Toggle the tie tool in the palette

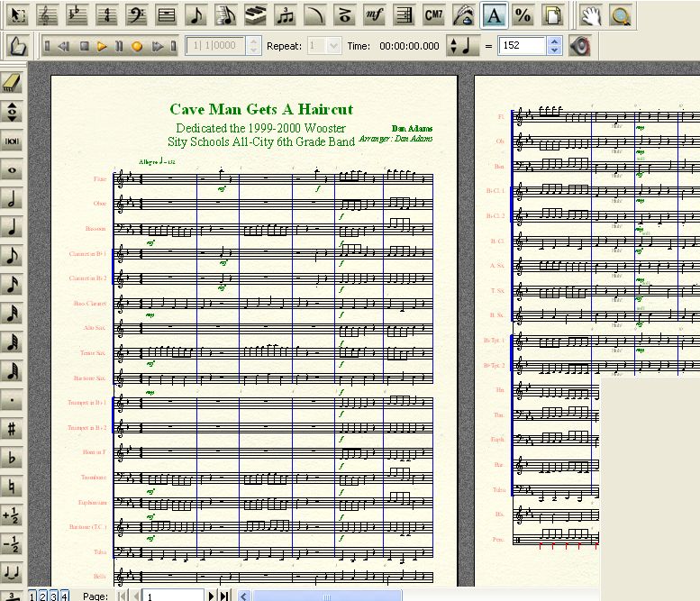tap(12, 573)
